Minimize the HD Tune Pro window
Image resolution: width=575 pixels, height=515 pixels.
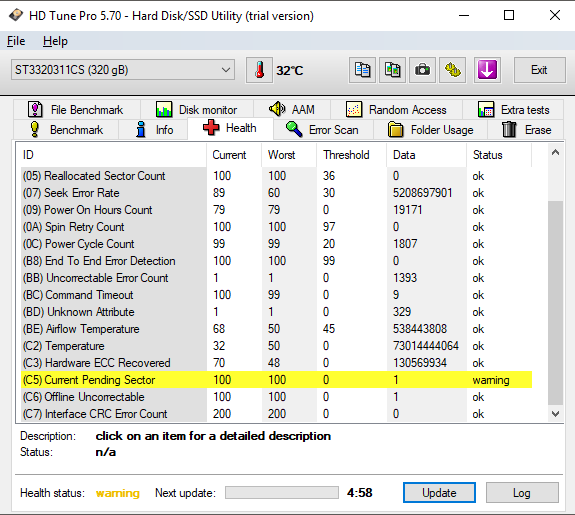pos(464,15)
